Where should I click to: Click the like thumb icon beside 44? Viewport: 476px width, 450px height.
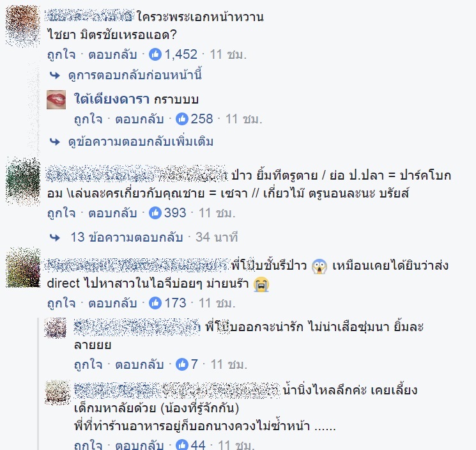click(182, 445)
